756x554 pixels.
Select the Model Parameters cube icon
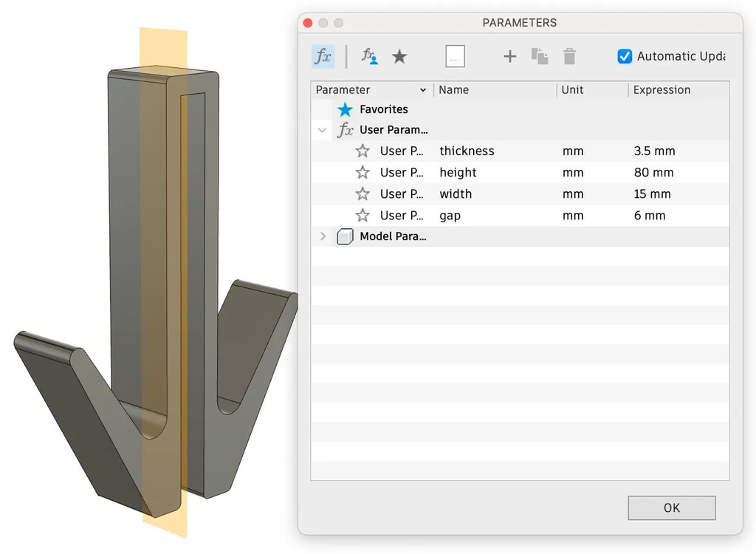pos(345,237)
